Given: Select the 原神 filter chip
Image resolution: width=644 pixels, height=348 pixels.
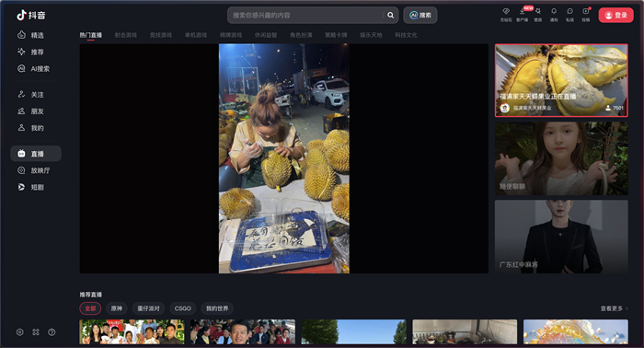Looking at the screenshot, I should click(x=117, y=308).
